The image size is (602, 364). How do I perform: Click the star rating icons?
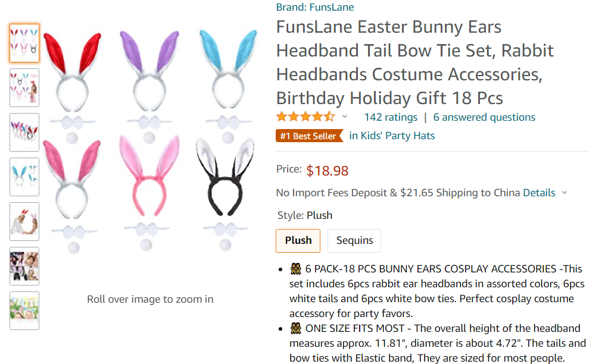tap(305, 117)
